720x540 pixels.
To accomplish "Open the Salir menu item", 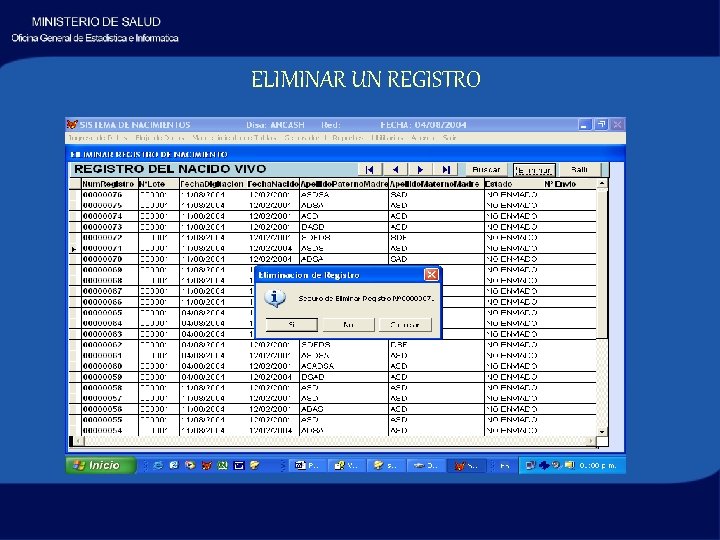I will pos(449,138).
